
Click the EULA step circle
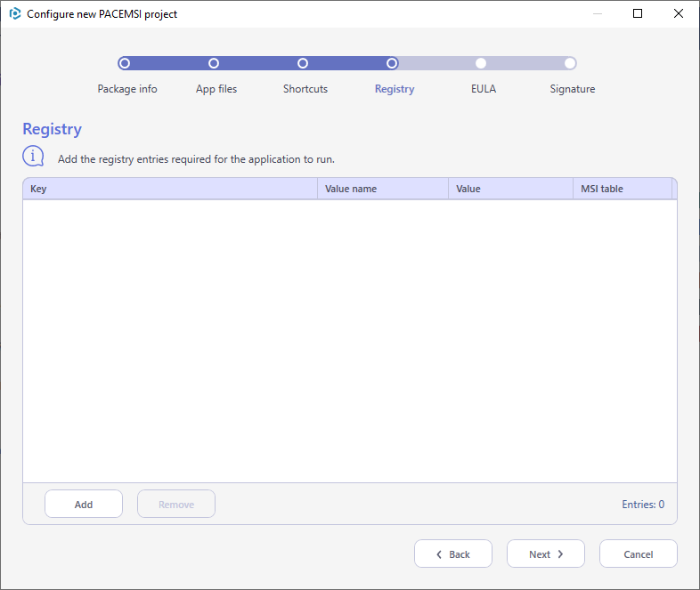pos(481,63)
